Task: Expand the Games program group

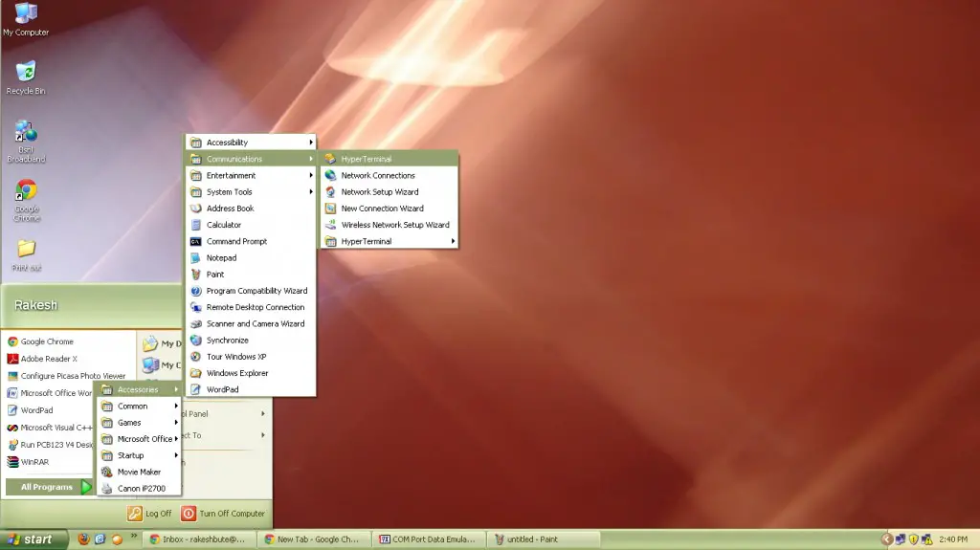Action: [x=140, y=423]
